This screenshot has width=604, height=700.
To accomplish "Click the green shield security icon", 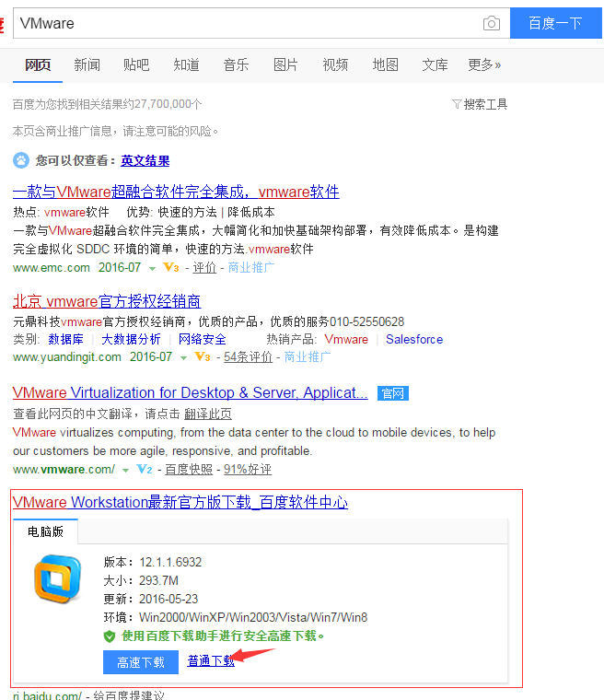I will 110,636.
